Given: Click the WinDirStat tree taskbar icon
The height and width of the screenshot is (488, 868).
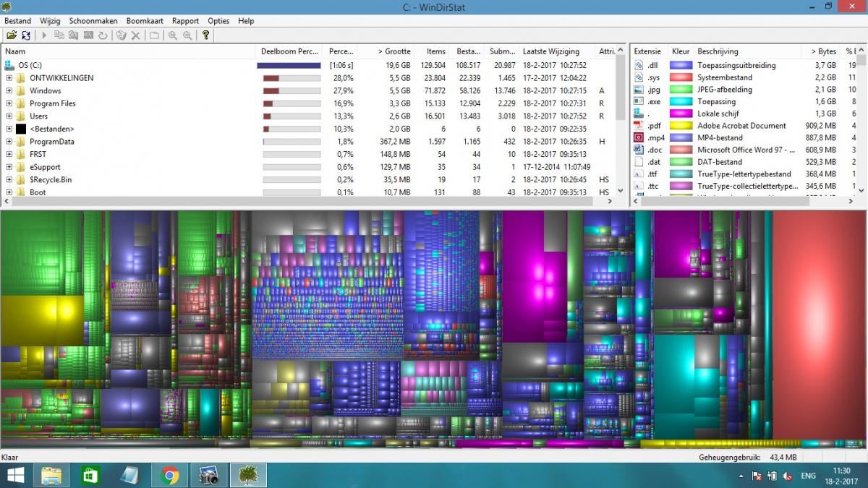Looking at the screenshot, I should coord(248,476).
